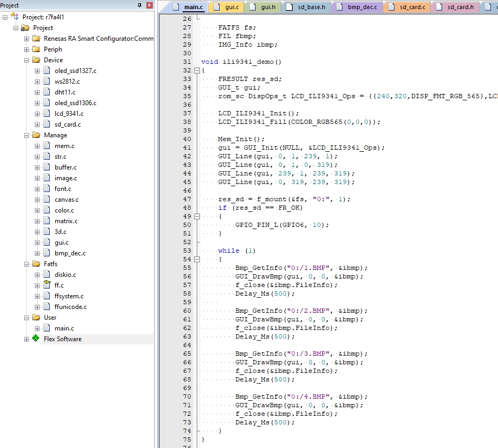Collapse the while loop fold at line 54

[x=197, y=260]
